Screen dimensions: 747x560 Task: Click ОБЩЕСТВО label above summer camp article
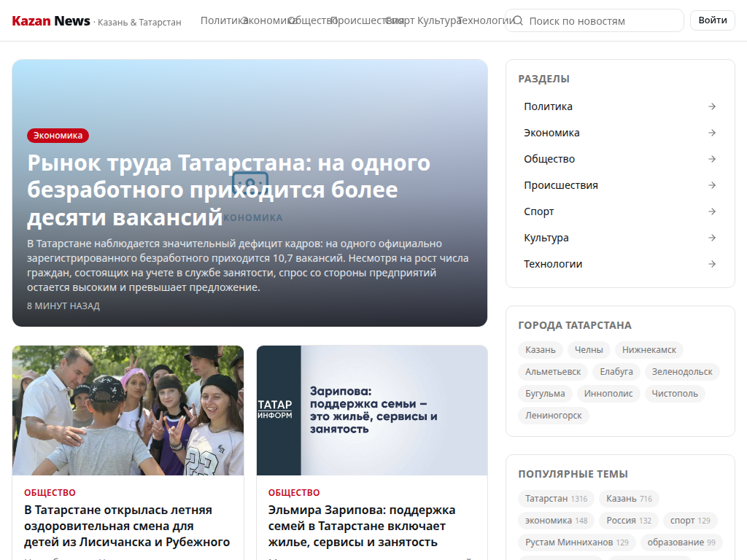coord(50,492)
